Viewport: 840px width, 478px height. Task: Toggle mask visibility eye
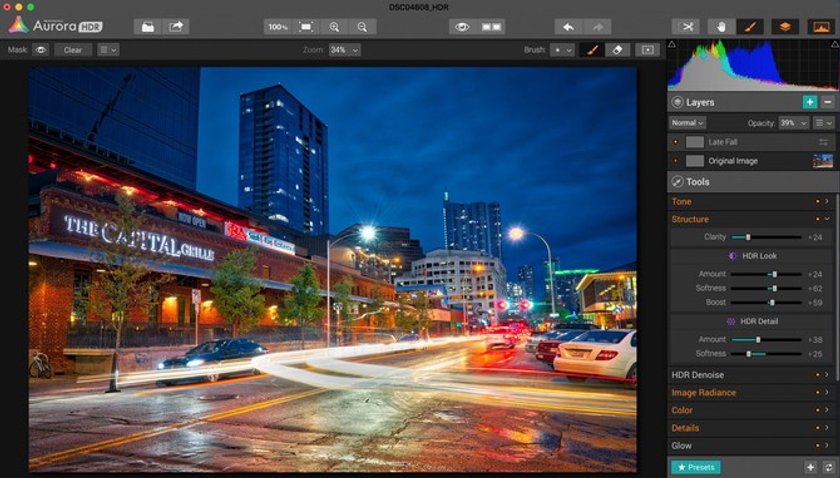tap(40, 50)
